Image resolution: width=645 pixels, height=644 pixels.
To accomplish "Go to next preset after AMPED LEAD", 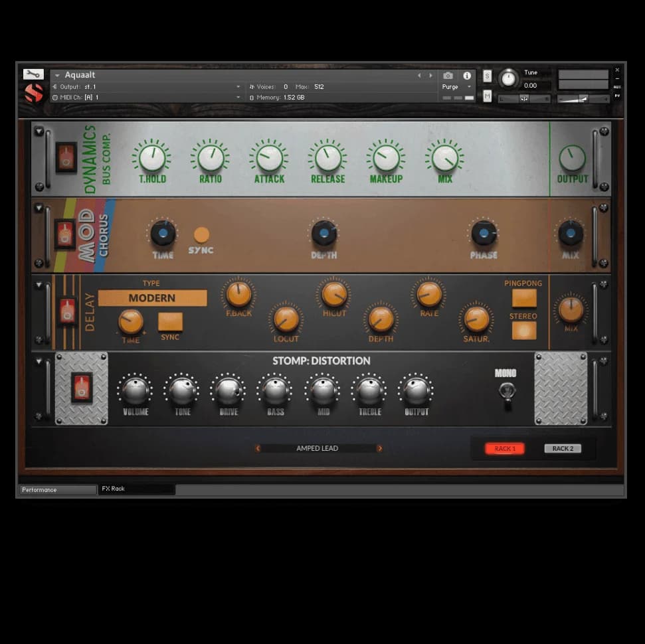I will coord(380,449).
